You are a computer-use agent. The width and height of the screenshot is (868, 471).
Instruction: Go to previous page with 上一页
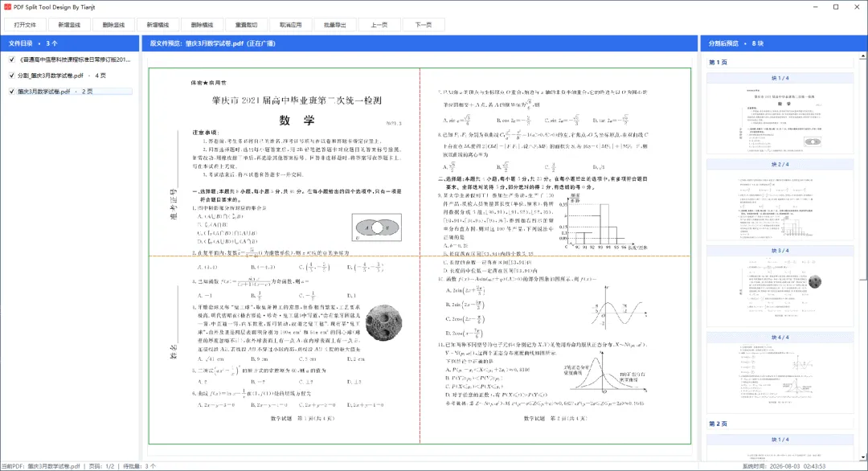379,25
